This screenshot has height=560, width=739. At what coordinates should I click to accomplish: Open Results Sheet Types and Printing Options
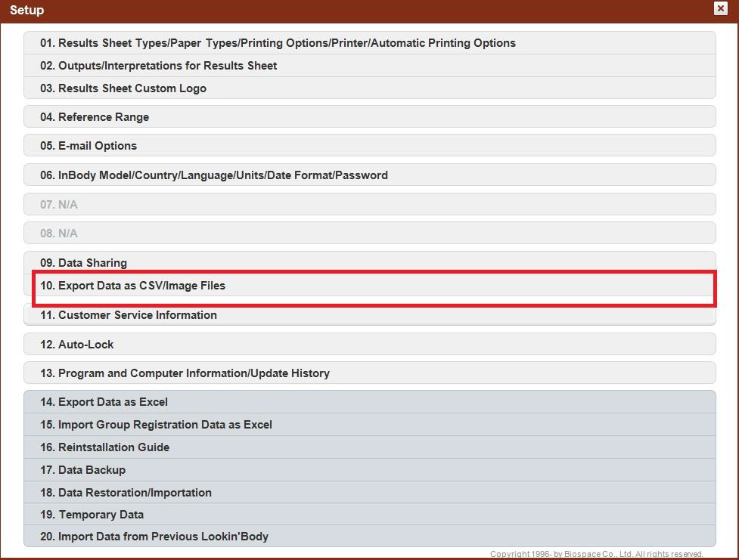click(x=278, y=43)
